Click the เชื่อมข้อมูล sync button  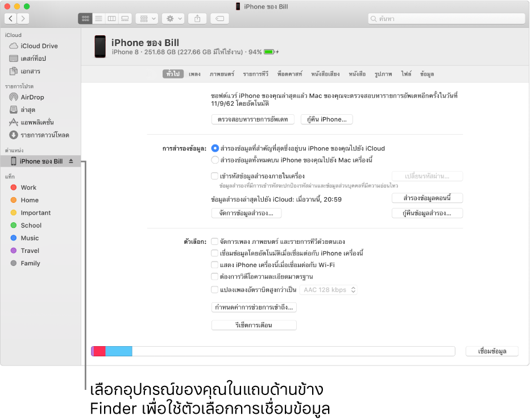pyautogui.click(x=492, y=351)
